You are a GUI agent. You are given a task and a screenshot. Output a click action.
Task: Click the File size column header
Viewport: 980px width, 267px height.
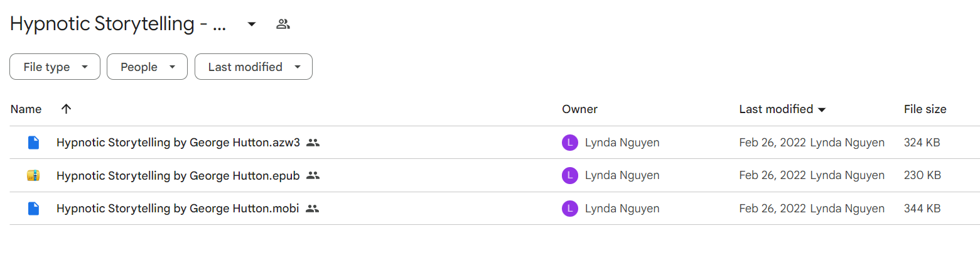click(925, 109)
